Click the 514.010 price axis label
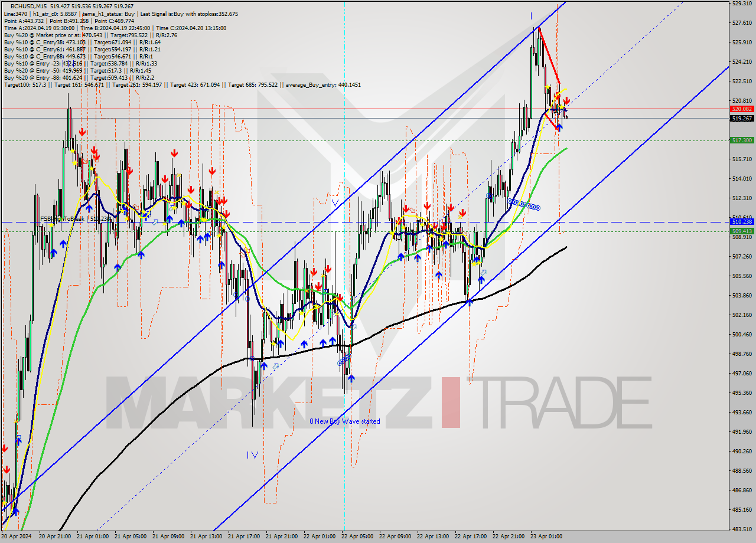756x543 pixels. pos(742,178)
